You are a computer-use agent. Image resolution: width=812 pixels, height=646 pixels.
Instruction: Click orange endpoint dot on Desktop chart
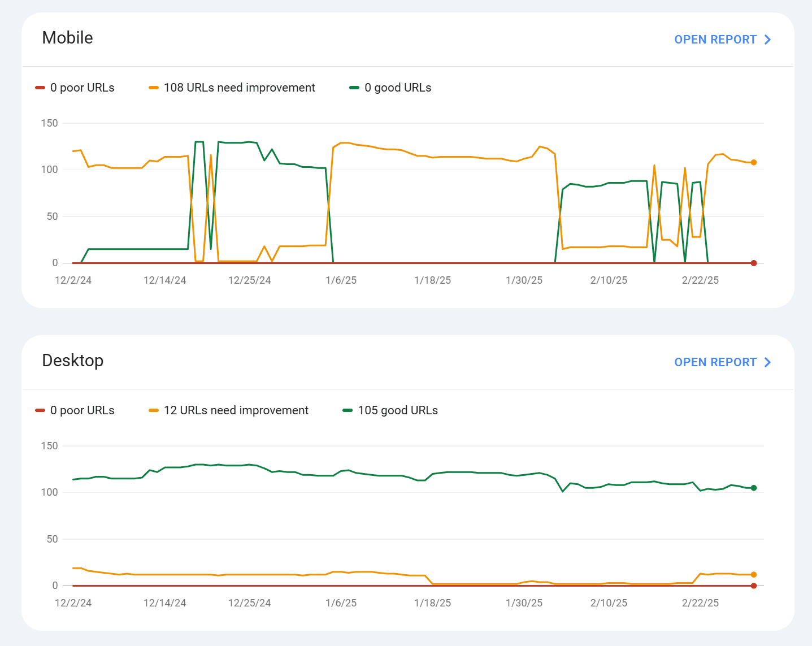[x=754, y=575]
